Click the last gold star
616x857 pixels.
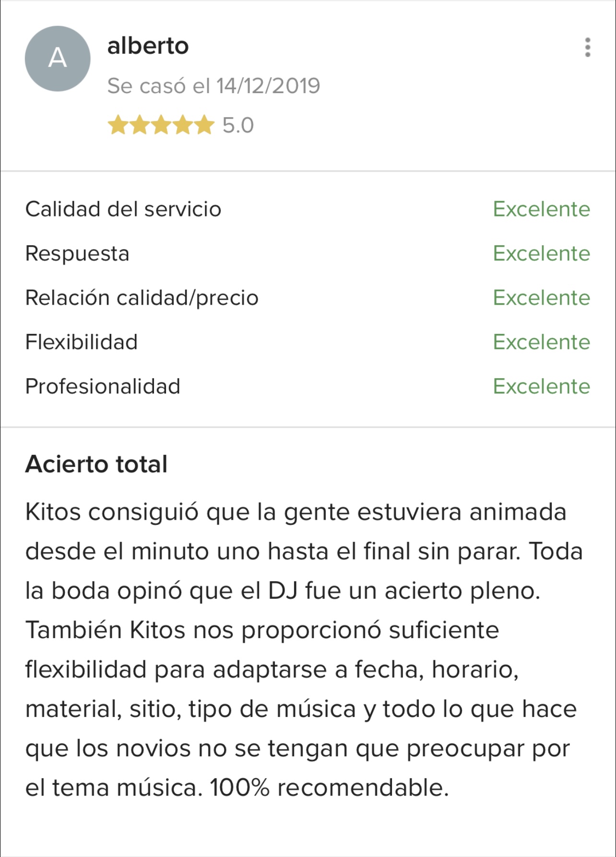204,125
